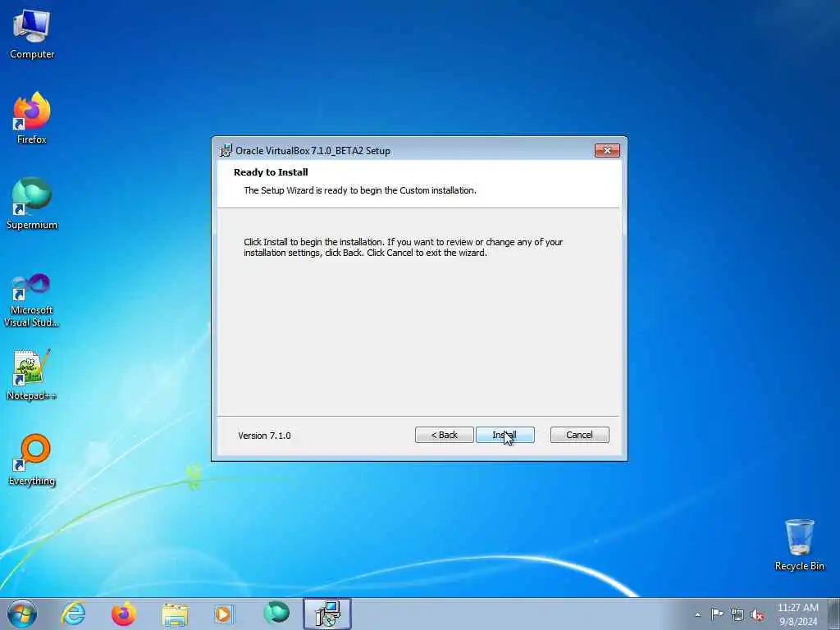840x630 pixels.
Task: Close the Oracle VirtualBox Setup dialog
Action: click(607, 151)
